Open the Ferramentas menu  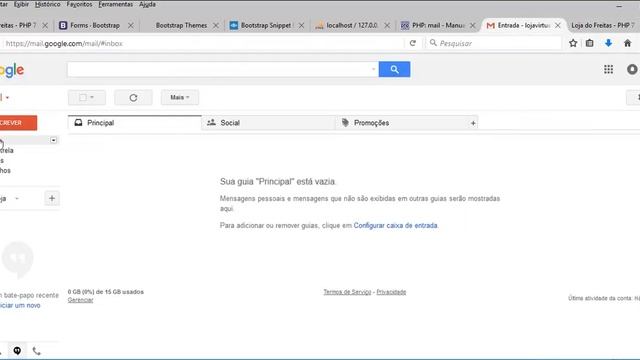[x=116, y=4]
